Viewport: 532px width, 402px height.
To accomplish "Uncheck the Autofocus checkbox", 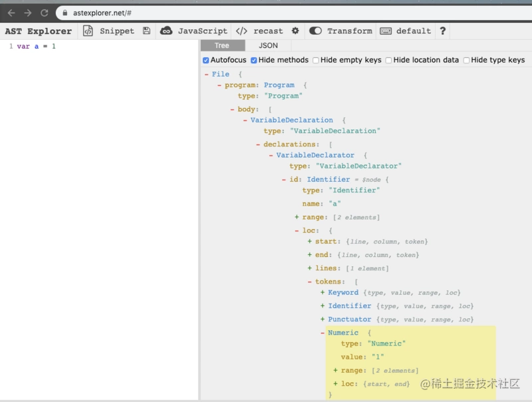I will (x=206, y=60).
